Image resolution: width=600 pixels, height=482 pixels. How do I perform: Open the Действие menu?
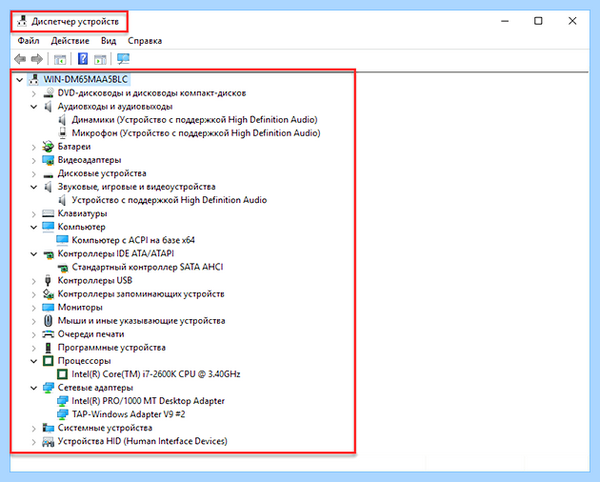(x=70, y=41)
